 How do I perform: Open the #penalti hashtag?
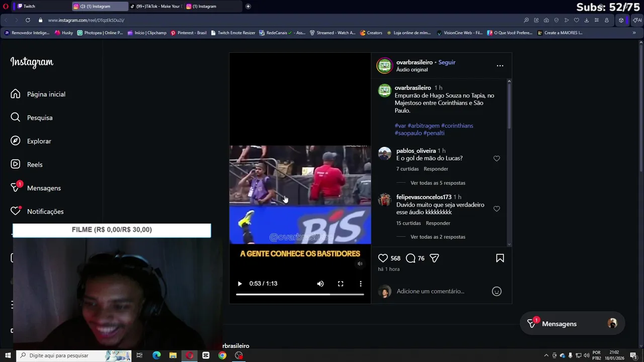click(434, 133)
